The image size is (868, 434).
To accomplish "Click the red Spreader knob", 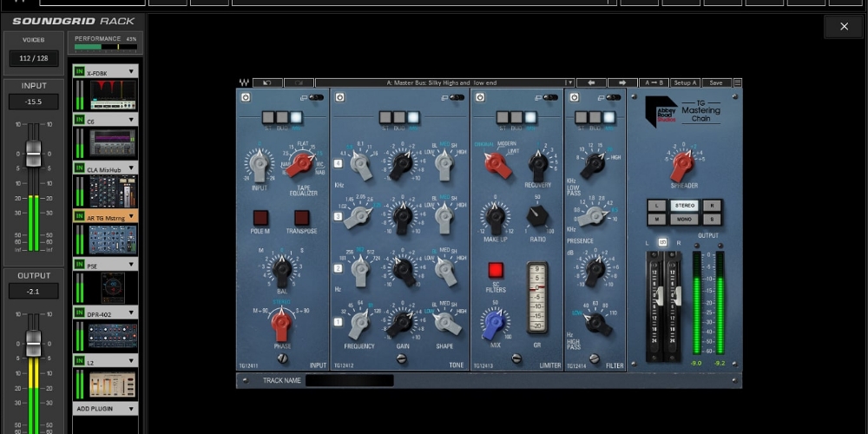I will [682, 165].
